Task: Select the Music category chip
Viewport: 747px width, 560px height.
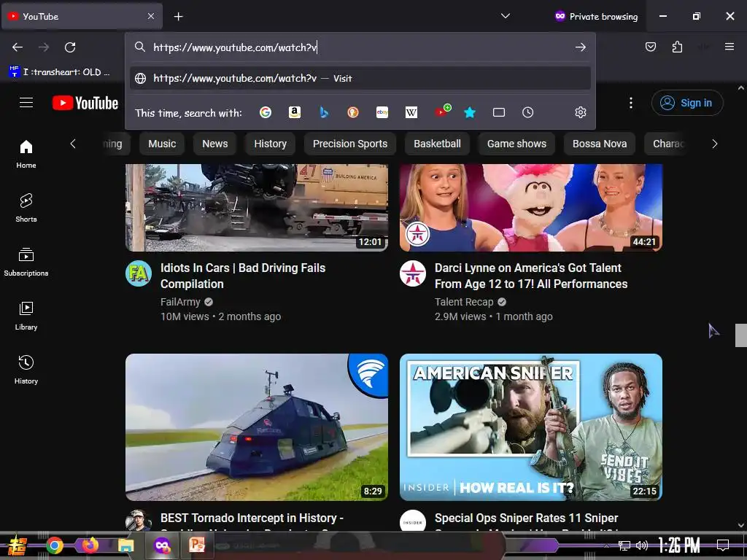Action: click(162, 144)
